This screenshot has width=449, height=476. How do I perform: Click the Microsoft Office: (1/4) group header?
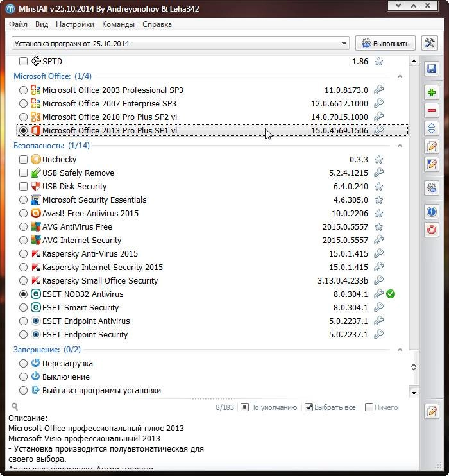click(x=53, y=76)
